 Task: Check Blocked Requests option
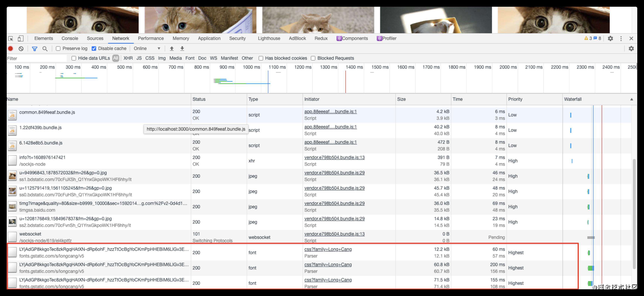(313, 58)
